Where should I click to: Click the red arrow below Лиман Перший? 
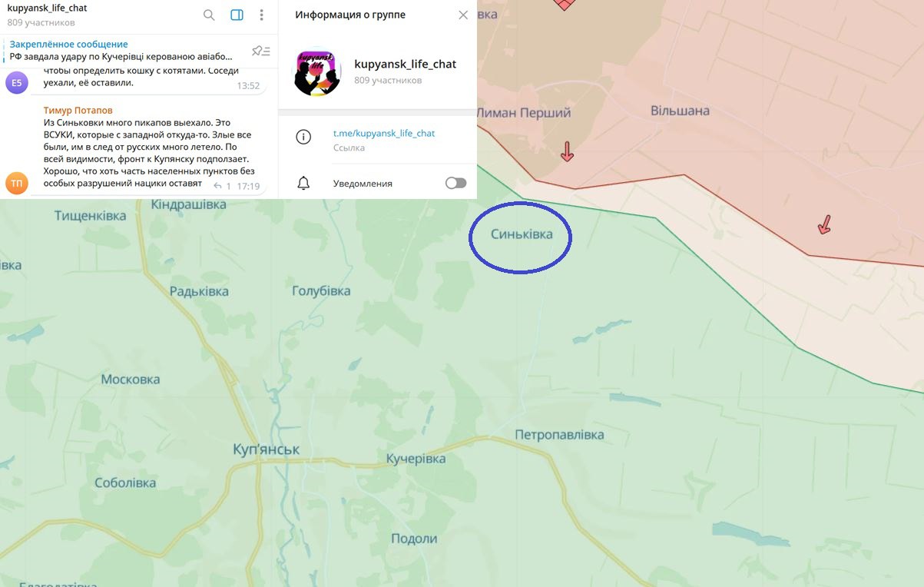(x=567, y=151)
